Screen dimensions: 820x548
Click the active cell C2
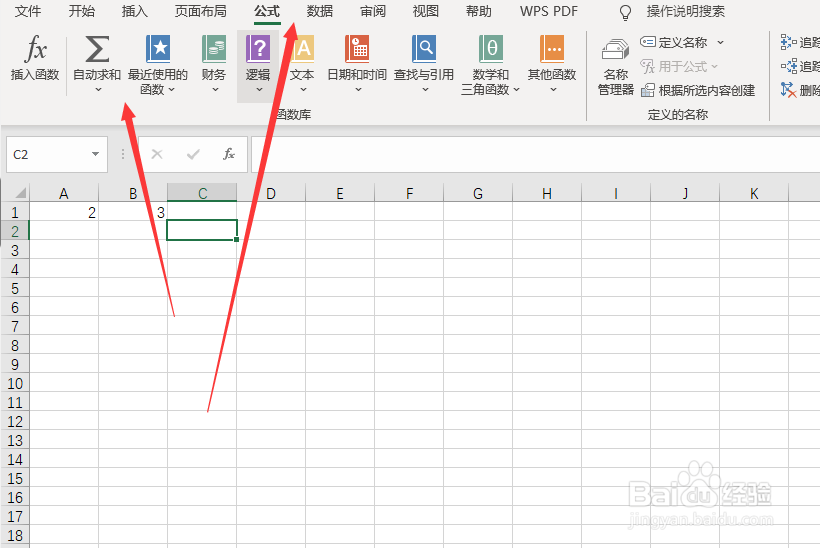pos(202,230)
